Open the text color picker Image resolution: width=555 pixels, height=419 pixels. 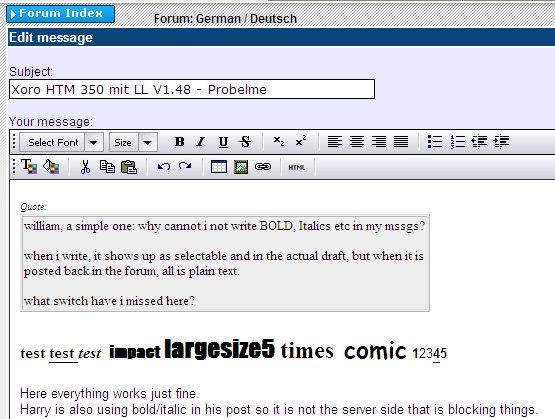(29, 167)
